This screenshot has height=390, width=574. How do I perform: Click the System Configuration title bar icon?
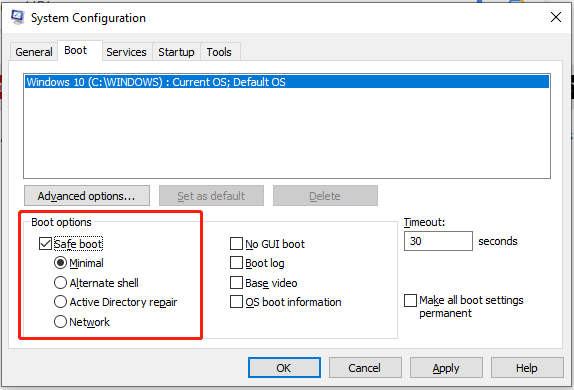[x=17, y=17]
